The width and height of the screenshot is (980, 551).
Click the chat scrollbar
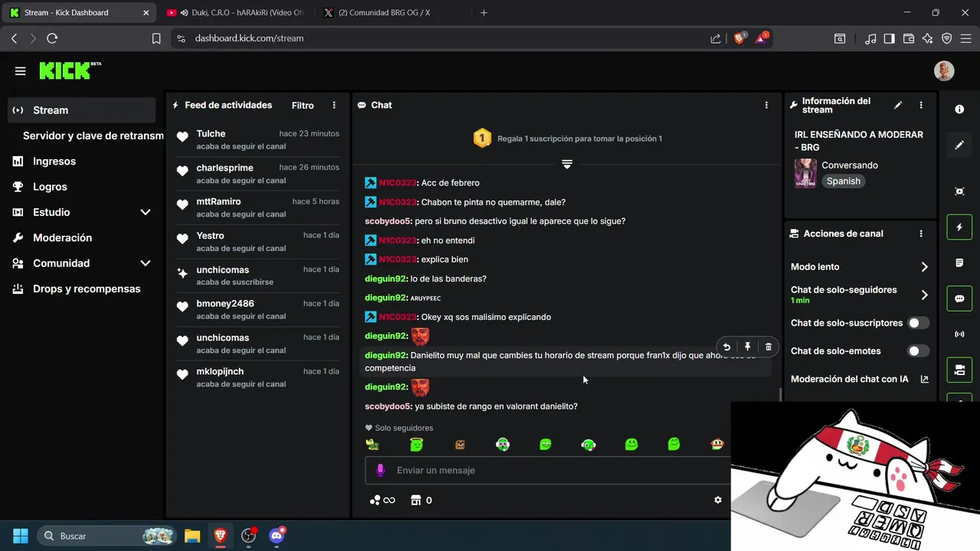pos(779,394)
